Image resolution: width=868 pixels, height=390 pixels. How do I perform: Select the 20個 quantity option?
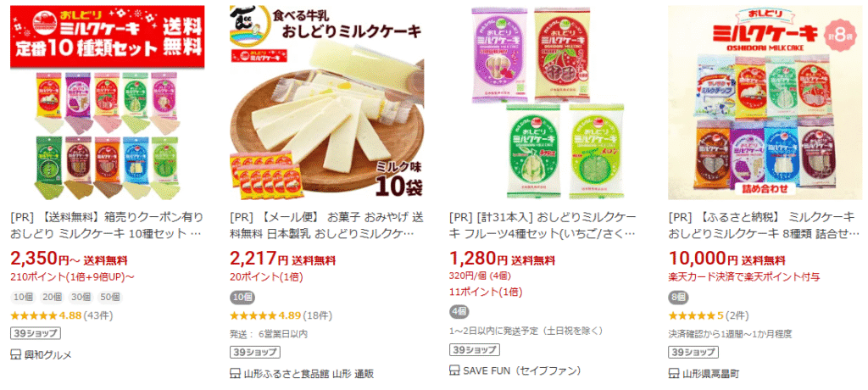pos(52,297)
